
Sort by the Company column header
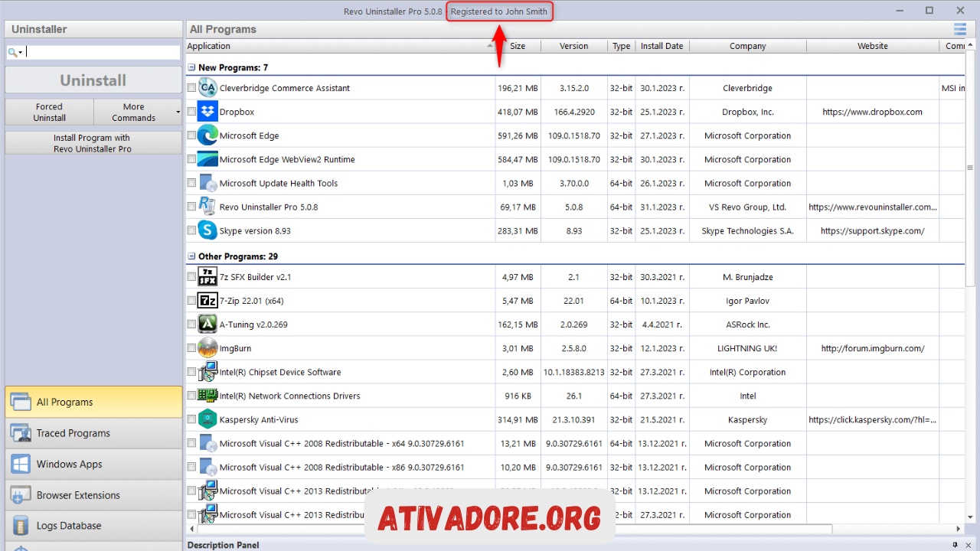[x=748, y=46]
